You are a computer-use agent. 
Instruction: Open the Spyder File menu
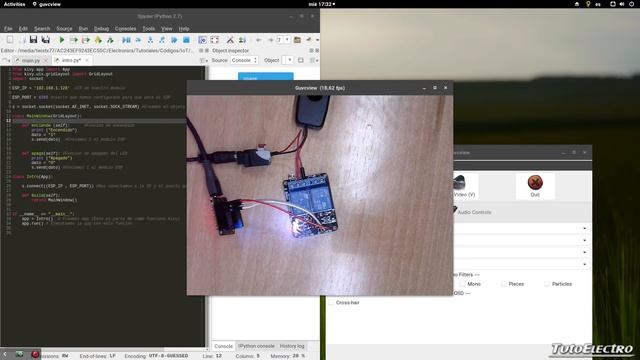coord(8,29)
